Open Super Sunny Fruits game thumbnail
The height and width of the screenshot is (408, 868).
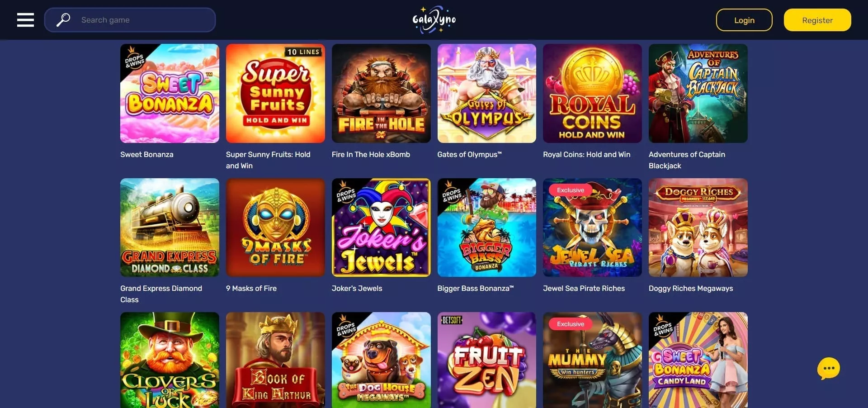pos(275,93)
